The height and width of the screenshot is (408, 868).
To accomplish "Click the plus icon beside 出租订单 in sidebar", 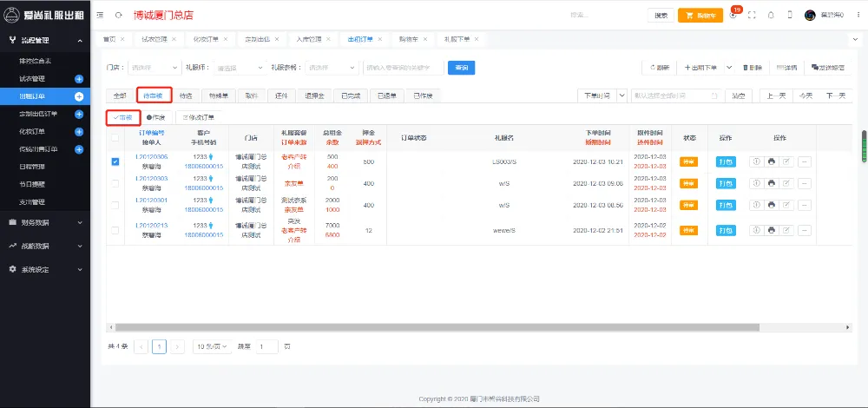I will tap(79, 95).
